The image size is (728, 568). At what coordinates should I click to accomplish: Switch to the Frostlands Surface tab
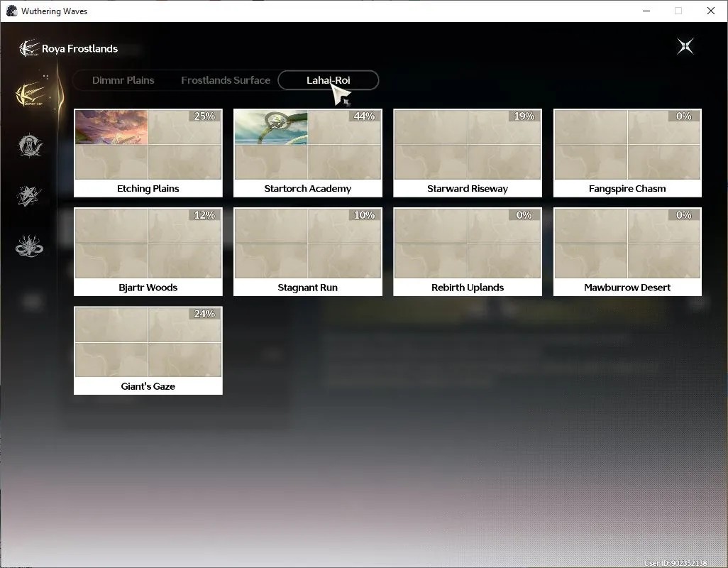coord(226,80)
